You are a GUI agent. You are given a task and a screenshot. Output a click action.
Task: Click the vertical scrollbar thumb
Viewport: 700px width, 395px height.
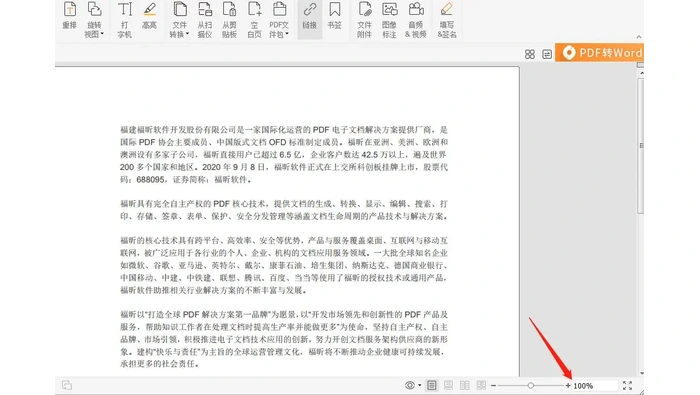point(641,146)
